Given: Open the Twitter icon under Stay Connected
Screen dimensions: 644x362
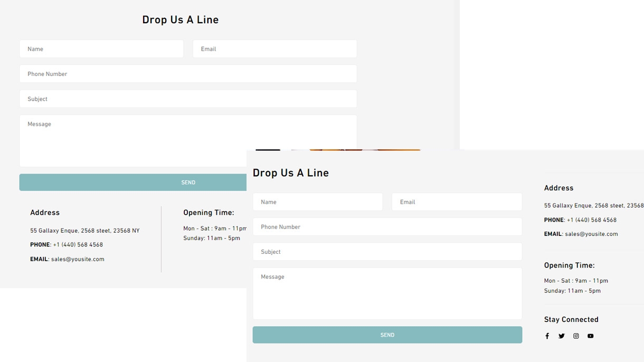Looking at the screenshot, I should (562, 336).
